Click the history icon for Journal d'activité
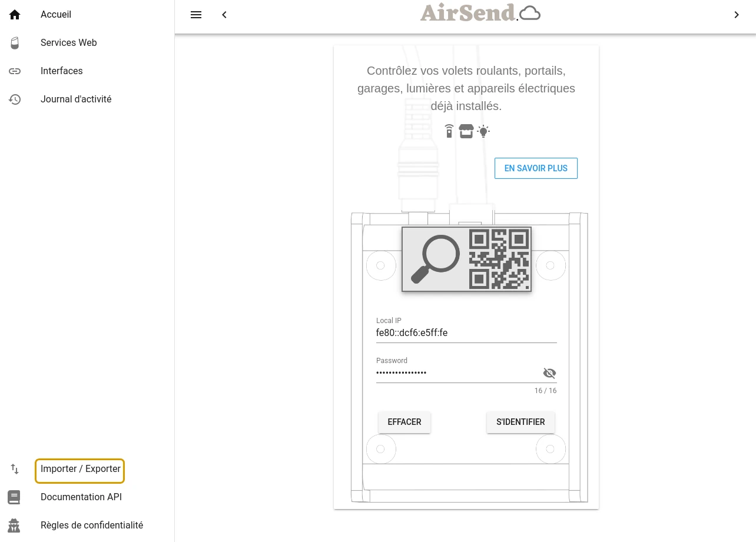This screenshot has height=542, width=756. pos(15,99)
